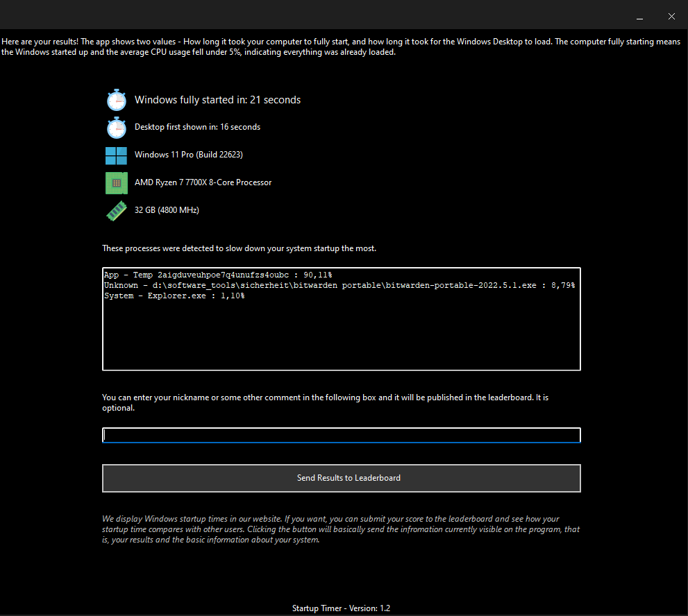Click the stopwatch icon beside Desktop first shown
The width and height of the screenshot is (688, 616).
point(117,128)
